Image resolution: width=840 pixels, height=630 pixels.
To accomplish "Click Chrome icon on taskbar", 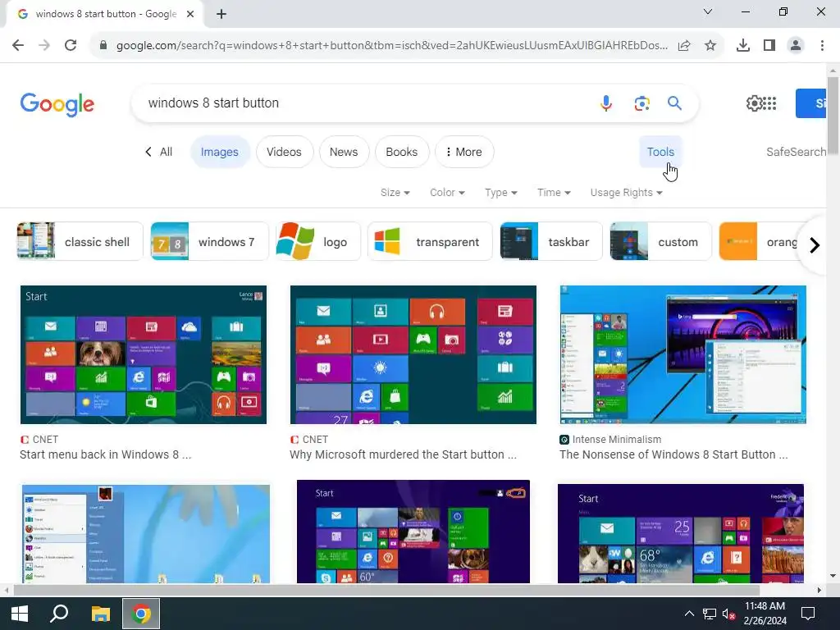I will pyautogui.click(x=141, y=614).
